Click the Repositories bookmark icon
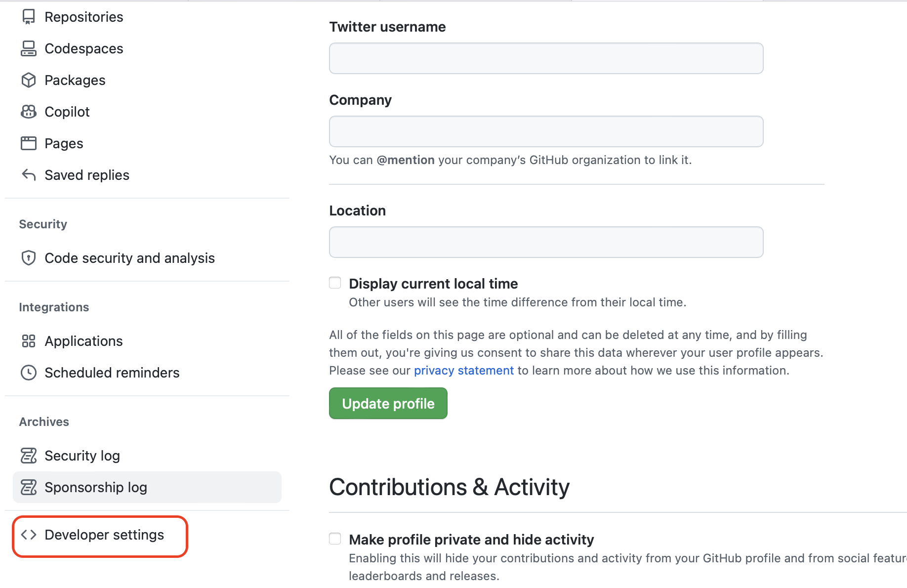 point(29,17)
